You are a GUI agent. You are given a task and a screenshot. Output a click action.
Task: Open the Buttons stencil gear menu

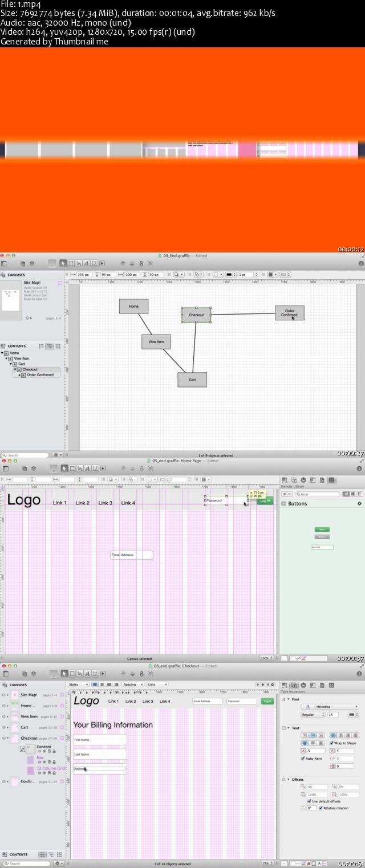(x=359, y=503)
